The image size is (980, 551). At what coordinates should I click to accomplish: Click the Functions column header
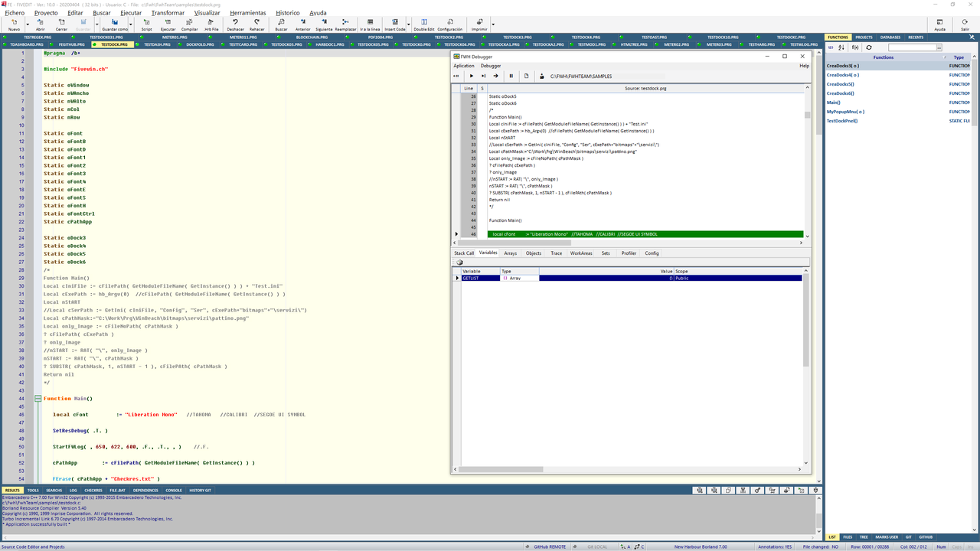tap(884, 57)
